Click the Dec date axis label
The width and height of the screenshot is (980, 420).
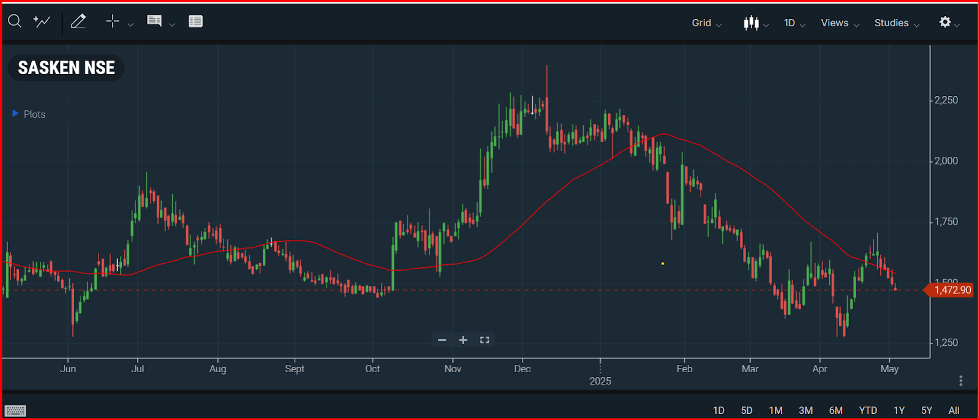[522, 369]
